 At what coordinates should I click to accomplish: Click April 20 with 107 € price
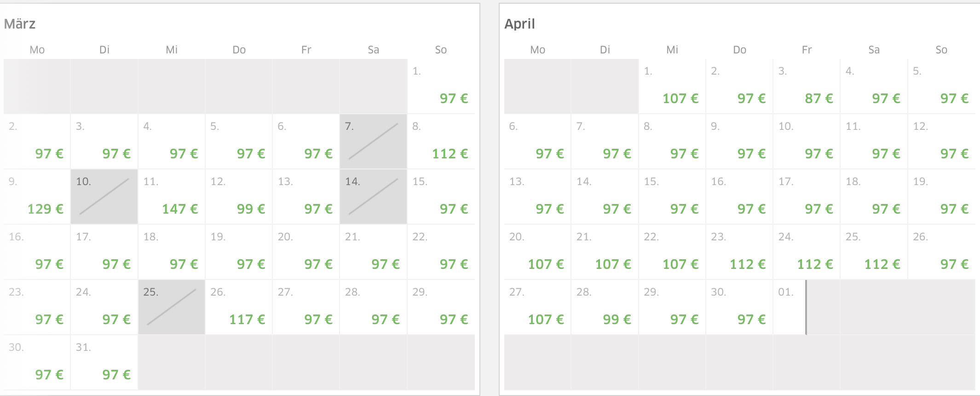537,252
